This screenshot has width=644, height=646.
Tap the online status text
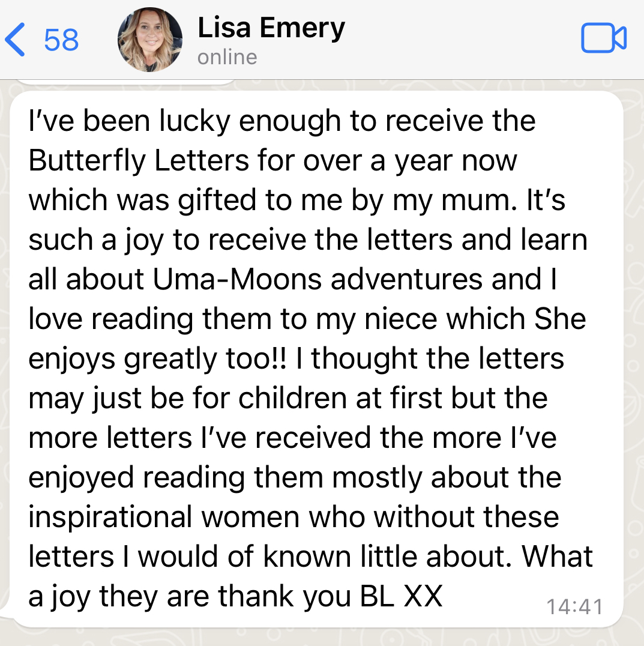[x=227, y=57]
